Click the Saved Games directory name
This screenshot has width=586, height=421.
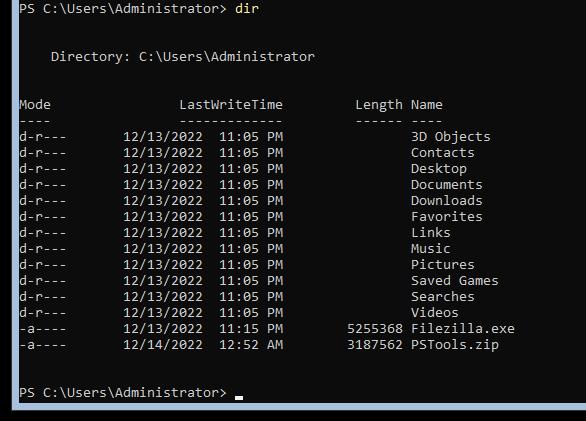[455, 281]
